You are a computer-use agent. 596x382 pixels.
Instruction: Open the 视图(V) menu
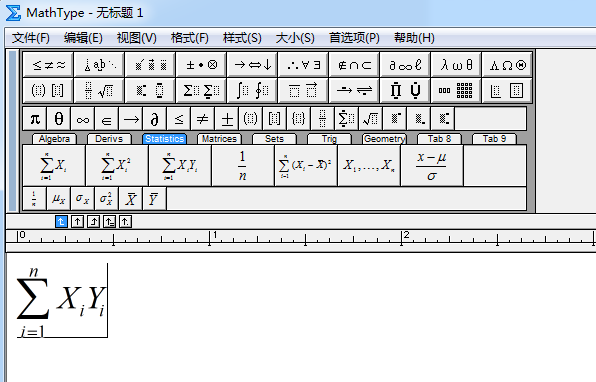click(x=136, y=38)
